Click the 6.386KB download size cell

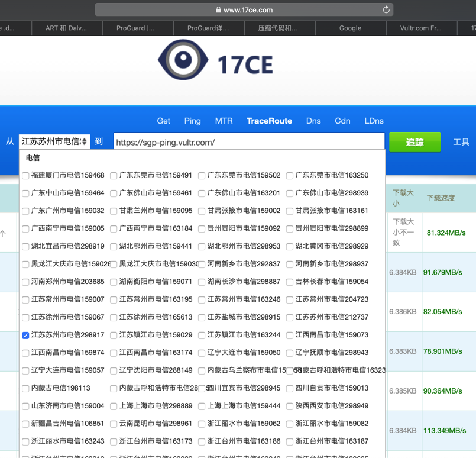tap(403, 312)
